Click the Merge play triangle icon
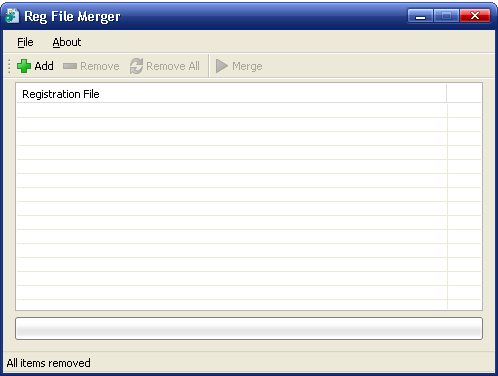 click(x=222, y=66)
